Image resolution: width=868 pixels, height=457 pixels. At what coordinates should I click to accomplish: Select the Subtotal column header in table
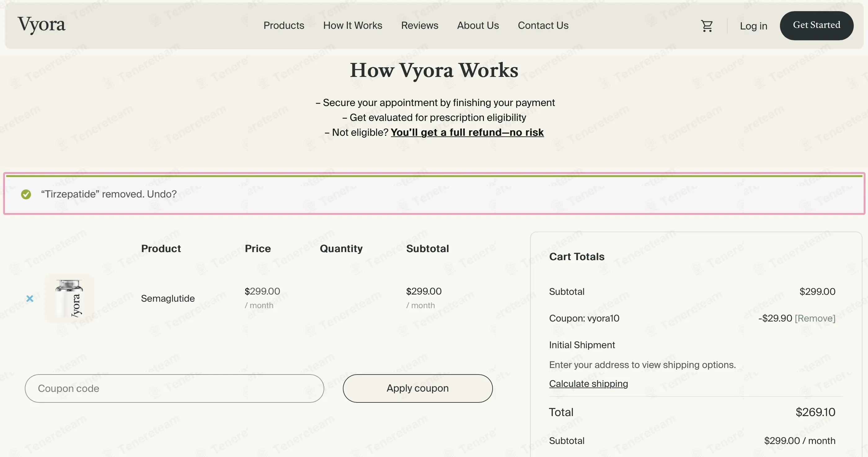(x=427, y=249)
